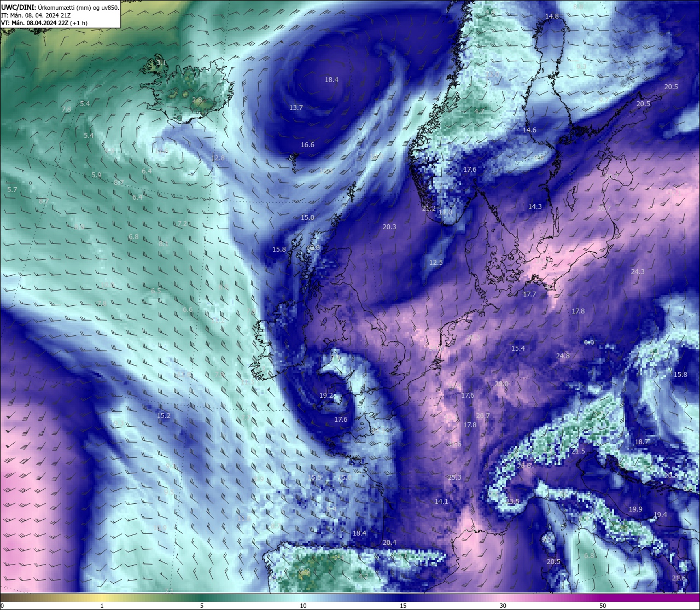Screen dimensions: 700x610
Task: Click the 15 tick on the color scale
Action: (403, 606)
